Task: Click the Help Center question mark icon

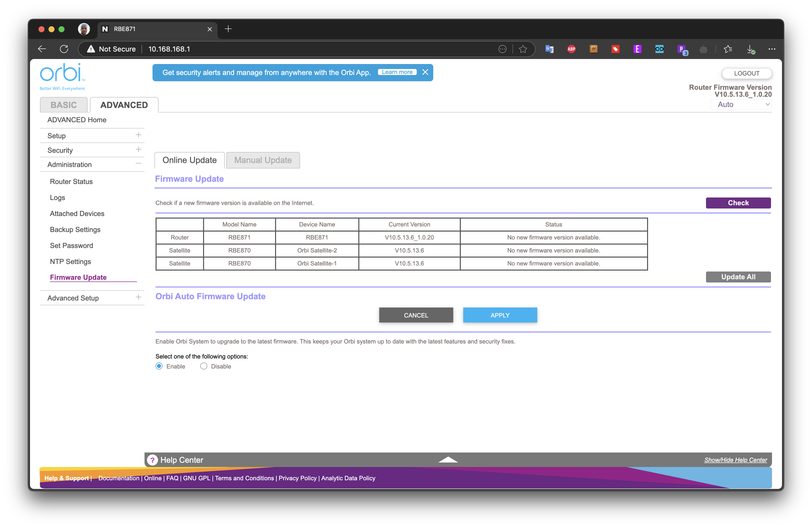Action: (152, 460)
